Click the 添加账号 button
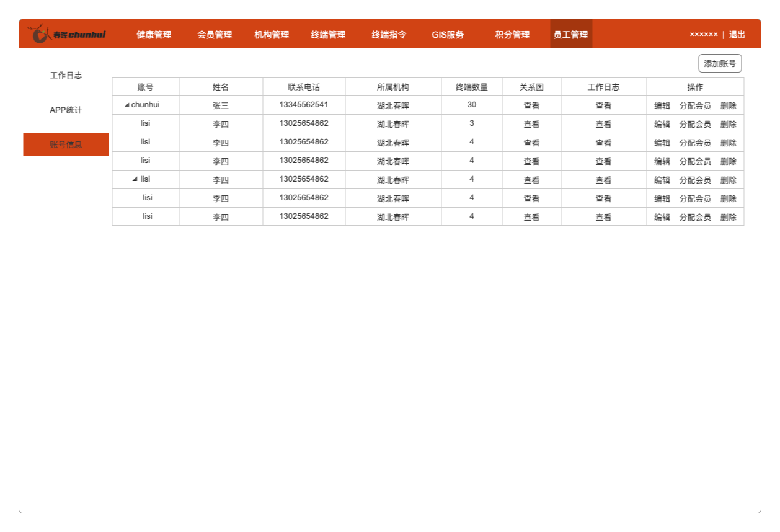This screenshot has width=780, height=532. coord(720,63)
